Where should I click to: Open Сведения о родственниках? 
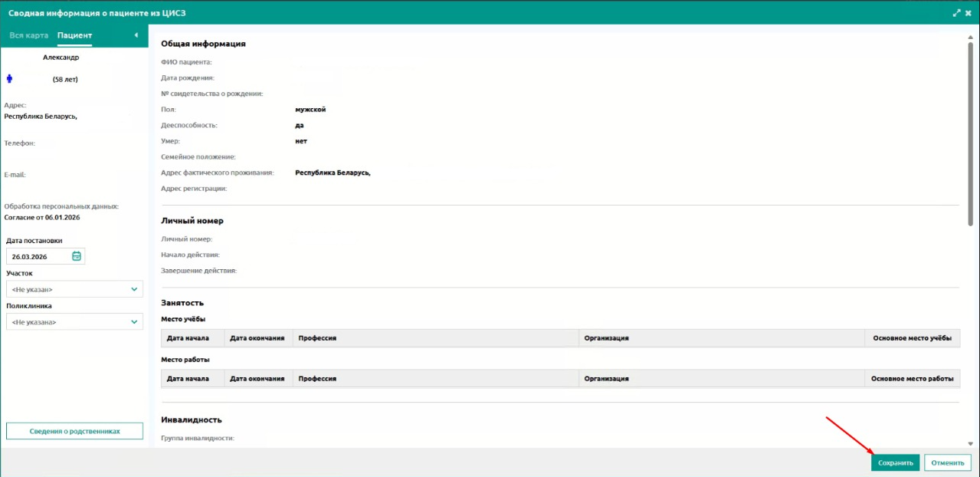click(74, 431)
